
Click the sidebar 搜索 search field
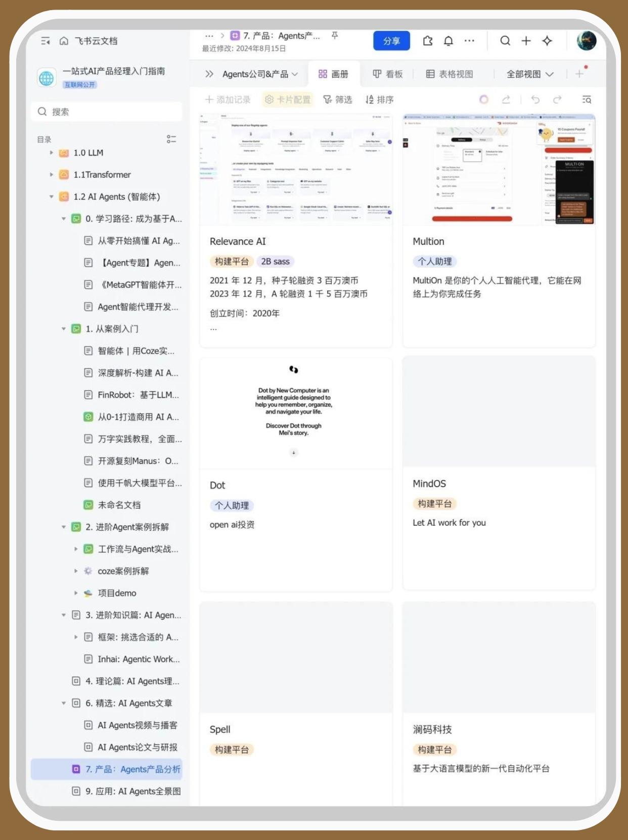(107, 111)
